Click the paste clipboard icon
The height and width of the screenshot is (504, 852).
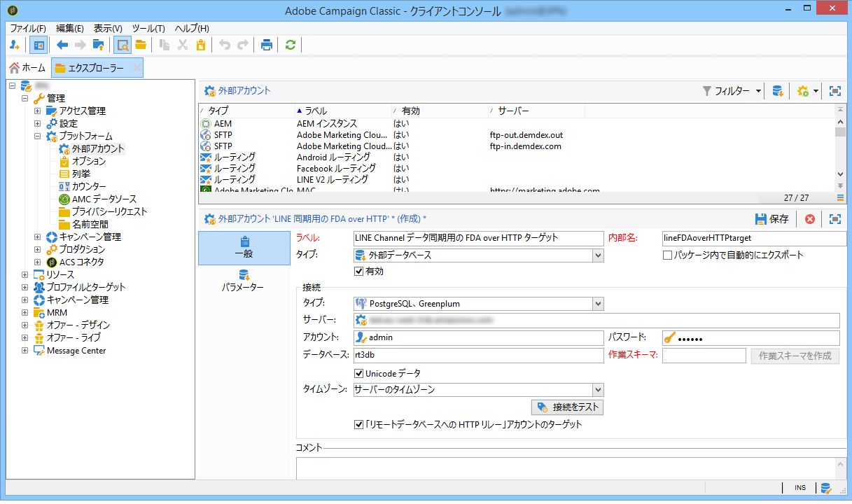tap(201, 45)
